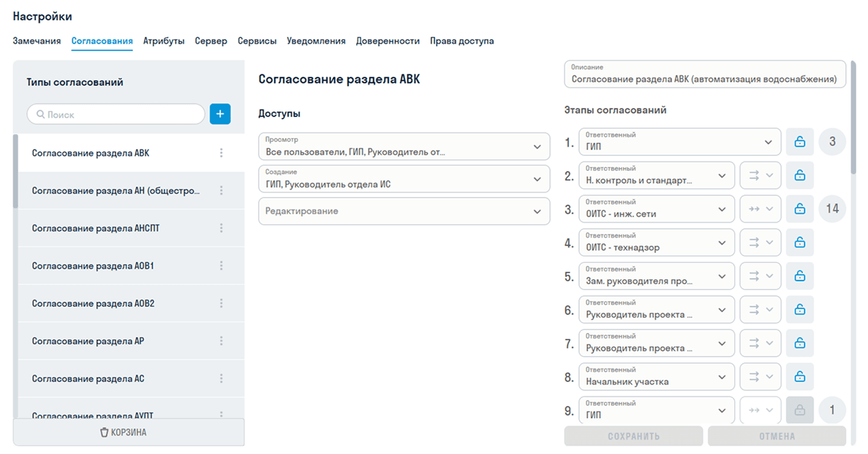Click the padlock icon on stage 3 ОИТС
The height and width of the screenshot is (454, 868).
tap(800, 209)
